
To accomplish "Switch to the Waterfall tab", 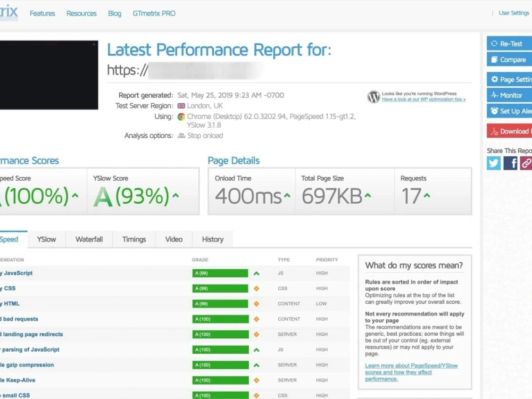I will 89,239.
